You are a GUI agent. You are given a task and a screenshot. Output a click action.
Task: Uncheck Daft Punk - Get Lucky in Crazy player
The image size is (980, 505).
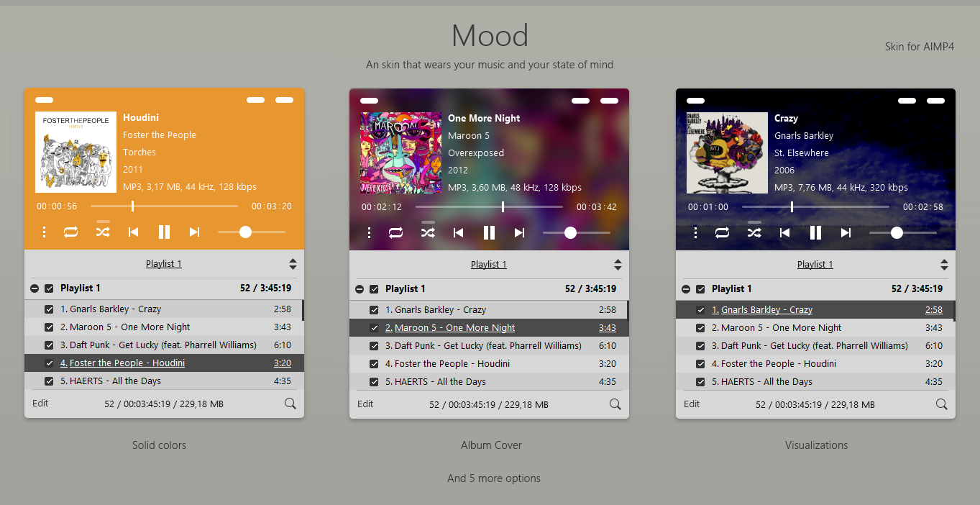point(700,346)
